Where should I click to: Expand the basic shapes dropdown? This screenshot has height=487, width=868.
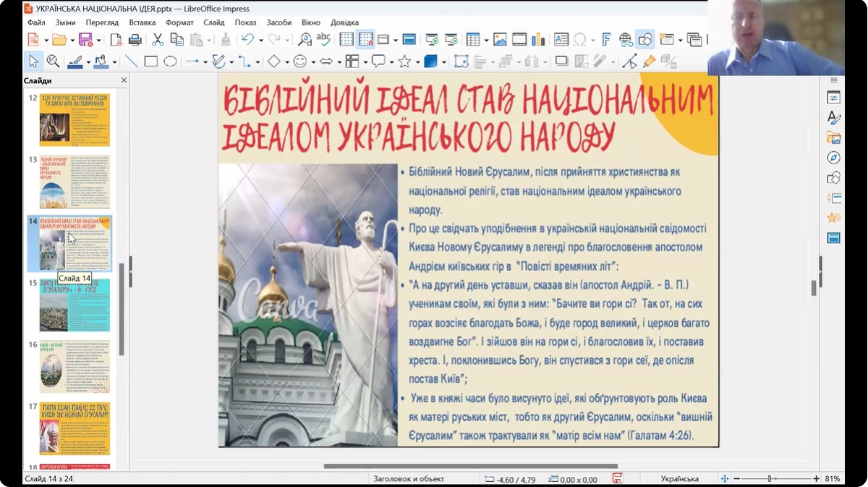click(286, 62)
